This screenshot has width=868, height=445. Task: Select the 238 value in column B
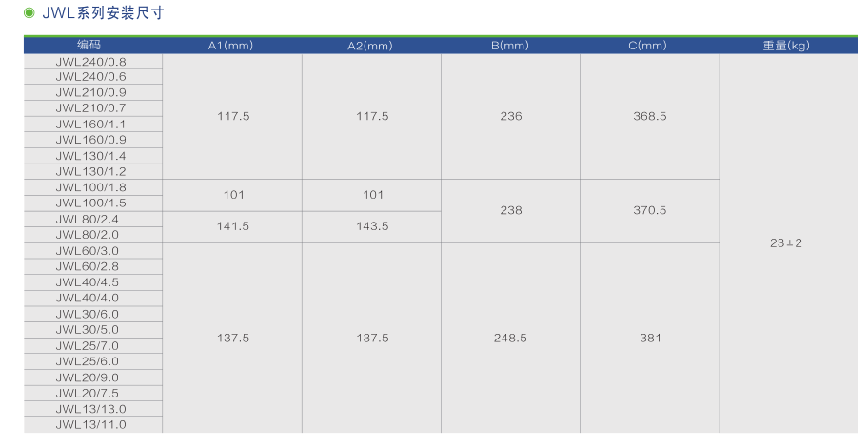pyautogui.click(x=511, y=210)
